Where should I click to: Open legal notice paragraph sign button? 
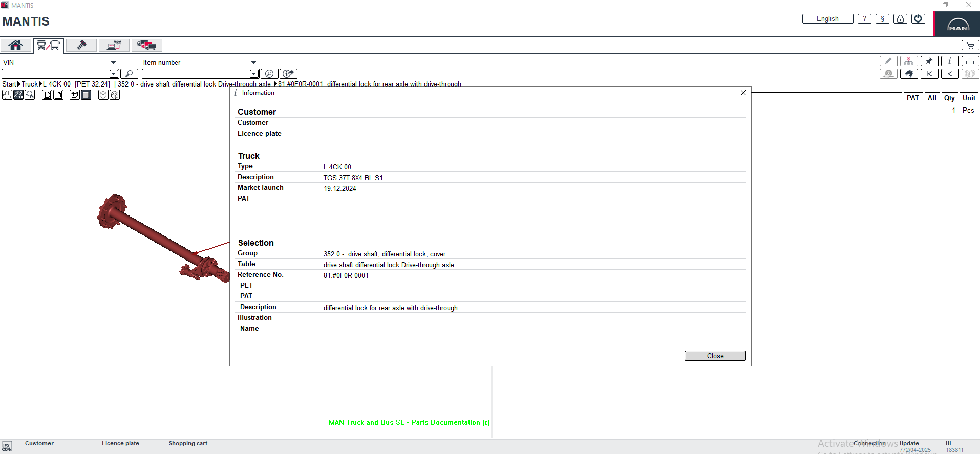tap(882, 19)
